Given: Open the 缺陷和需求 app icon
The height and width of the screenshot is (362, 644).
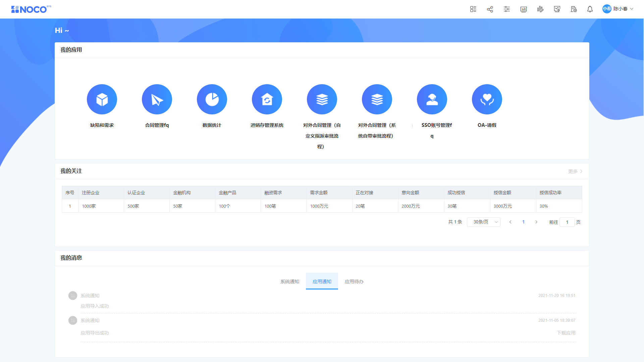Looking at the screenshot, I should 102,99.
